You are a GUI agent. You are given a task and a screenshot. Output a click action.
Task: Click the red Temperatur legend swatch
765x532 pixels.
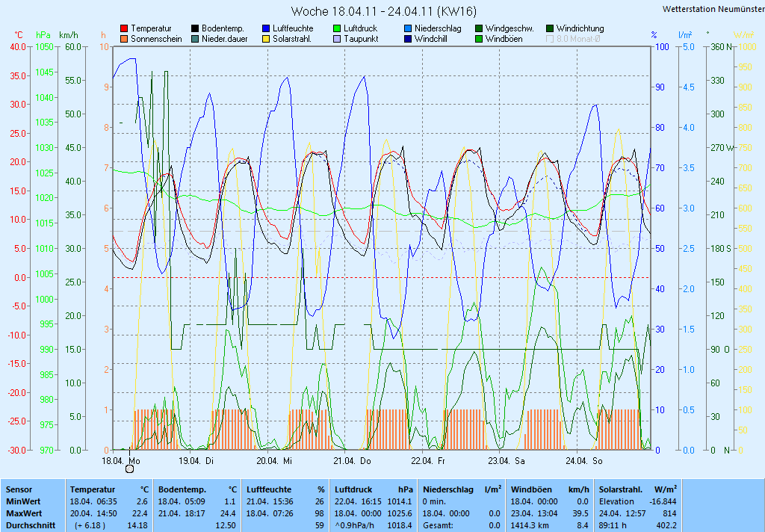click(124, 28)
